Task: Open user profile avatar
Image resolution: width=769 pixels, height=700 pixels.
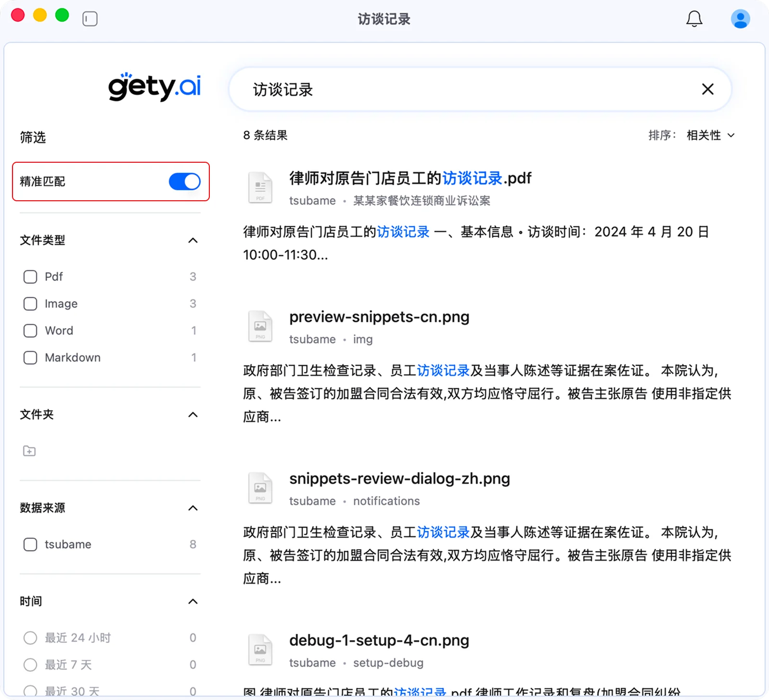Action: (x=740, y=19)
